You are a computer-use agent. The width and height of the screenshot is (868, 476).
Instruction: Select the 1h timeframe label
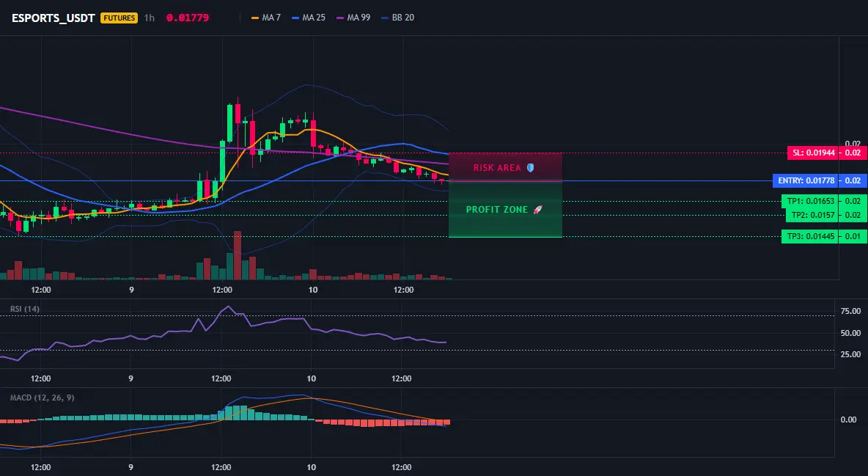coord(150,18)
